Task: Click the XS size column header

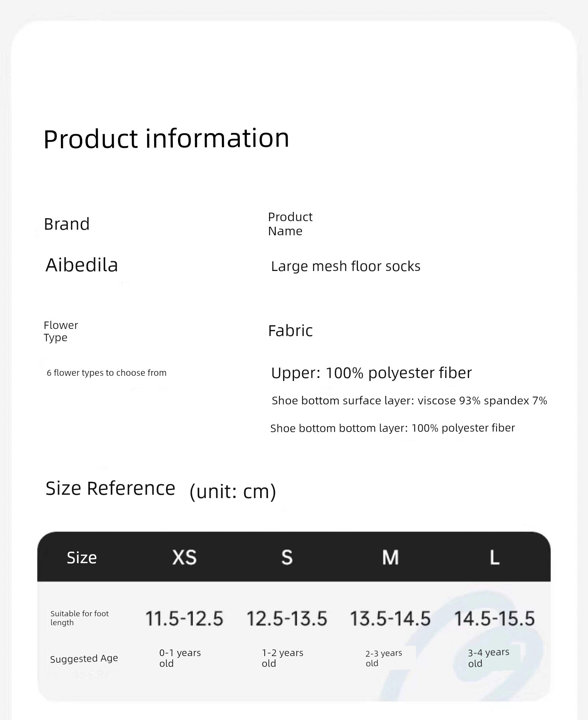Action: pyautogui.click(x=184, y=557)
